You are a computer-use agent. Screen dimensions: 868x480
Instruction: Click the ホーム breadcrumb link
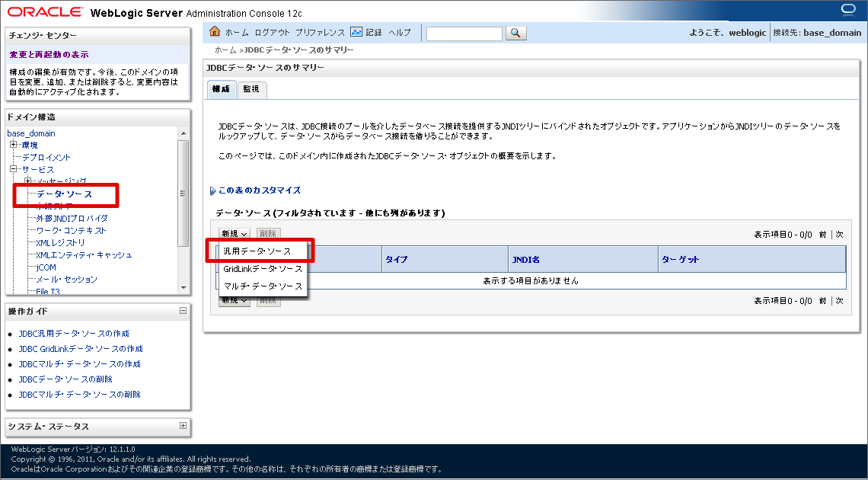tap(225, 50)
